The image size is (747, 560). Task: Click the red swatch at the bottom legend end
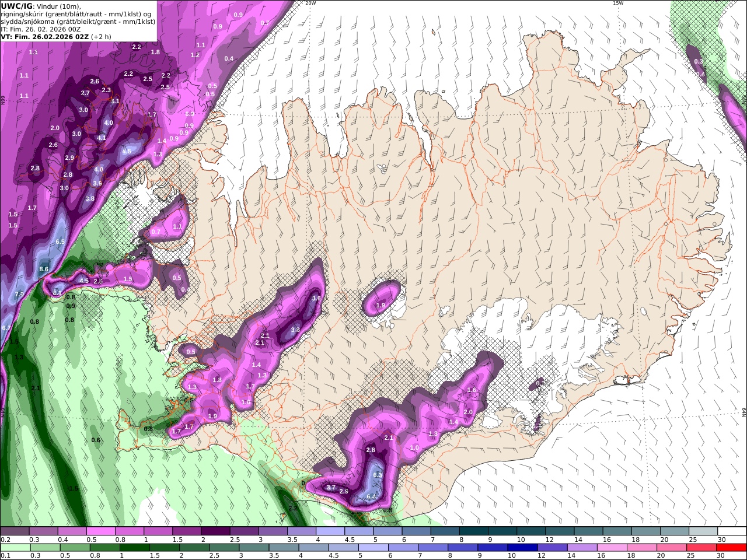click(731, 548)
